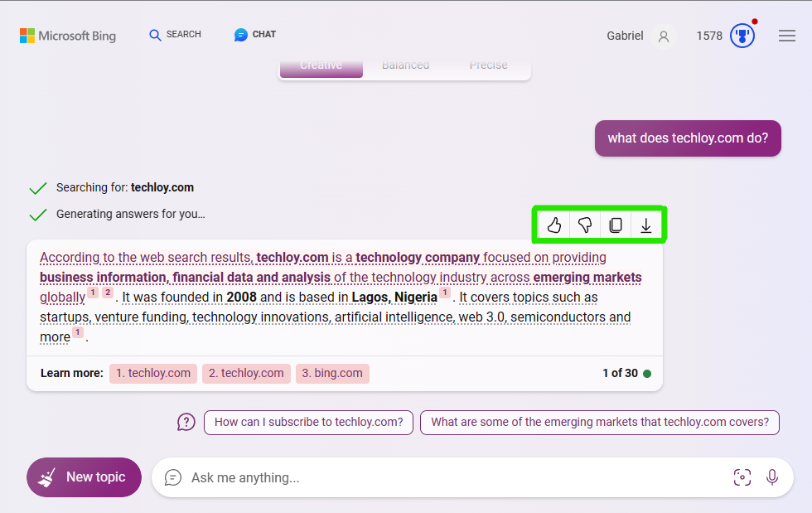Click citation superscript after 'Lagos, Nigeria'
Image resolution: width=812 pixels, height=513 pixels.
click(445, 293)
